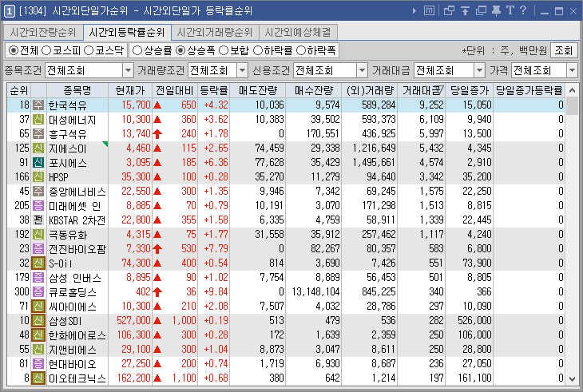Sort by the 매수잔량 column header
This screenshot has height=392, width=583.
coord(313,91)
